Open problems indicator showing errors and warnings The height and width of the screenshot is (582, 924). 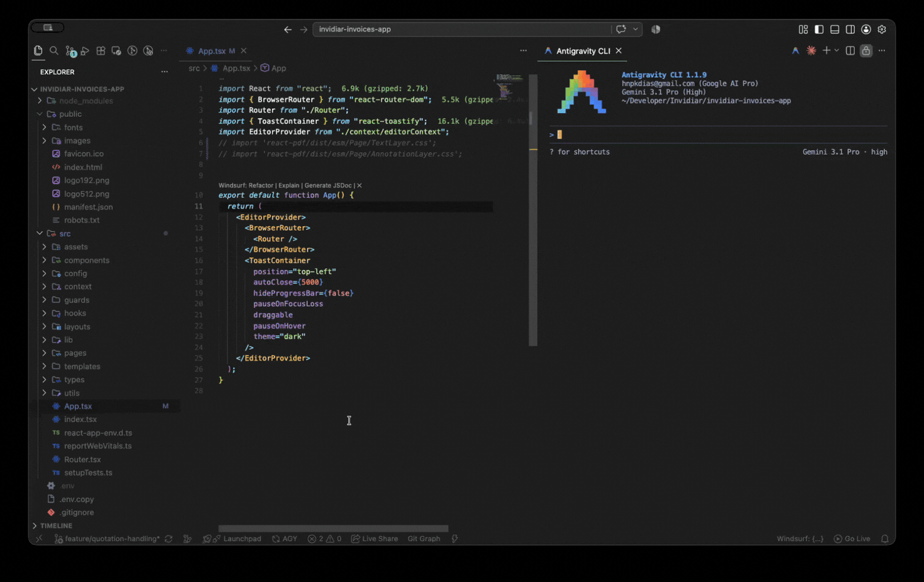click(x=324, y=539)
